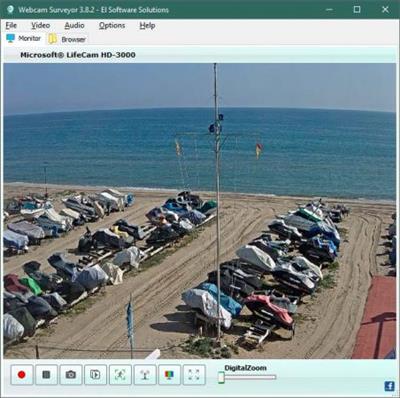Start broadcasting with the antenna icon
This screenshot has height=398, width=400.
[145, 375]
